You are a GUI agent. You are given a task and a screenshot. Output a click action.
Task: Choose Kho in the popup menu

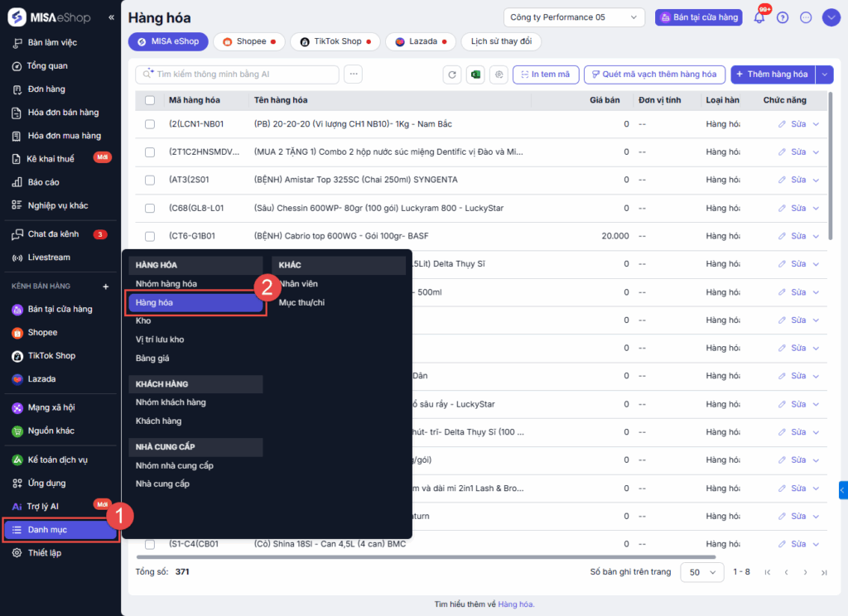tap(143, 320)
